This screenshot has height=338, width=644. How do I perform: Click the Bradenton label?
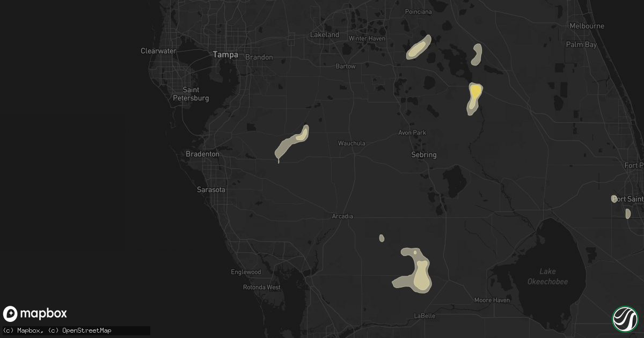[x=202, y=154]
